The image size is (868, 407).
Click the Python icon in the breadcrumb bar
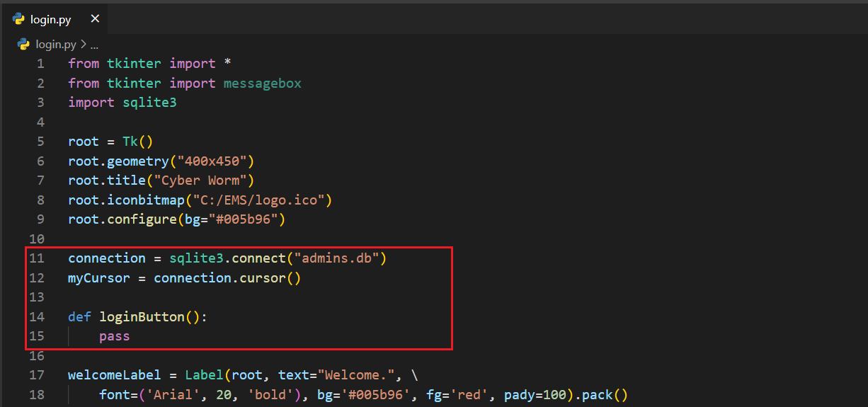(25, 44)
